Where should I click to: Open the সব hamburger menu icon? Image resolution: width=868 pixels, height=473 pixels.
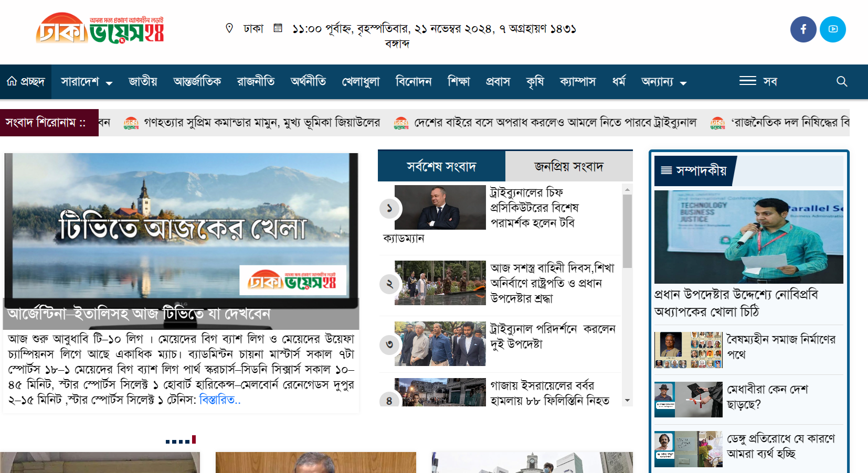[x=747, y=81]
